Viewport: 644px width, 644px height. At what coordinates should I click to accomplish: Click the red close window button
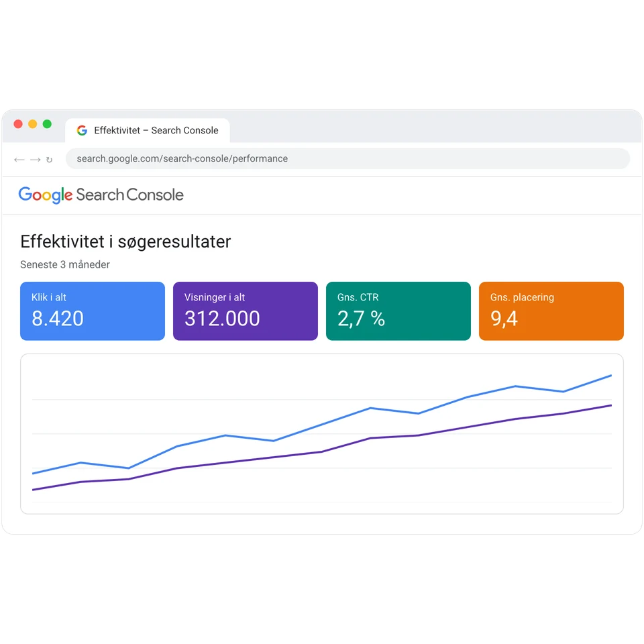point(18,124)
